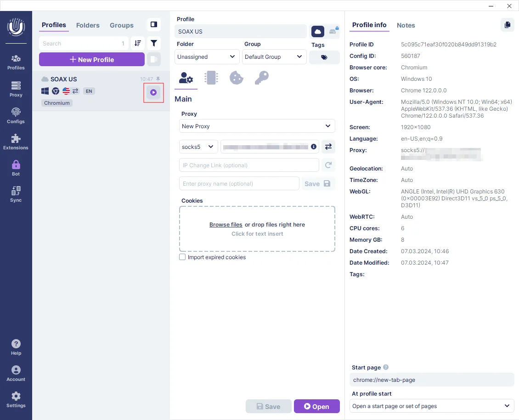Screen dimensions: 519x420
Task: Expand the Folder dropdown set to Unassigned
Action: tap(207, 57)
